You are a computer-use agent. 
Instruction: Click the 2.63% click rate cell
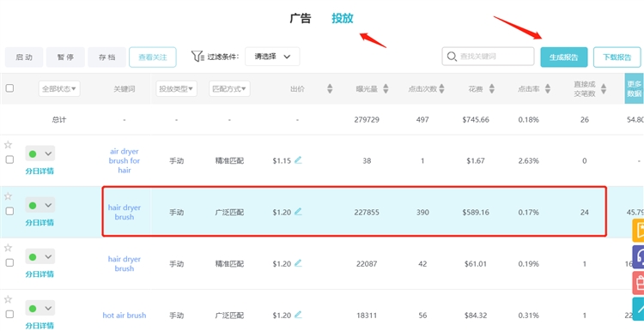529,160
